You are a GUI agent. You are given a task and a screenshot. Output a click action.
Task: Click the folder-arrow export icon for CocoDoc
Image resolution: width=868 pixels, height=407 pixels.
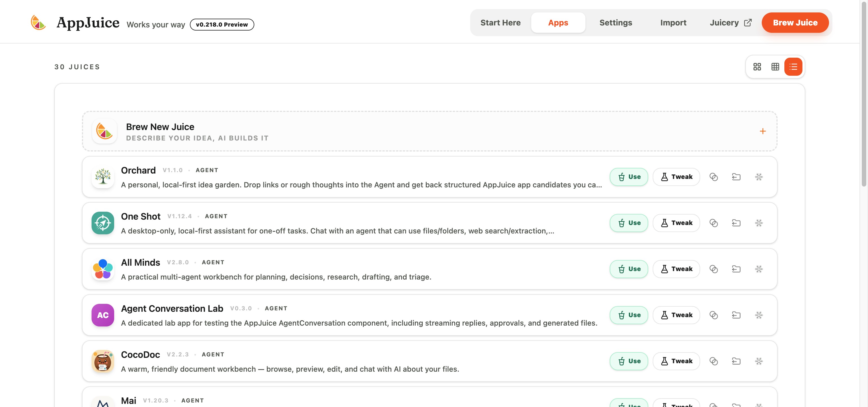click(x=736, y=361)
